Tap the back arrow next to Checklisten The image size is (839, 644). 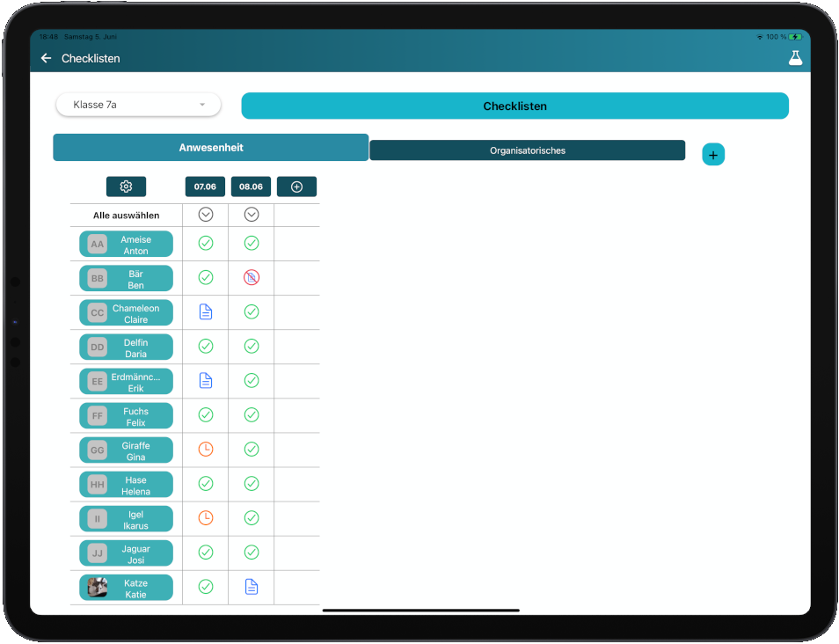tap(46, 58)
